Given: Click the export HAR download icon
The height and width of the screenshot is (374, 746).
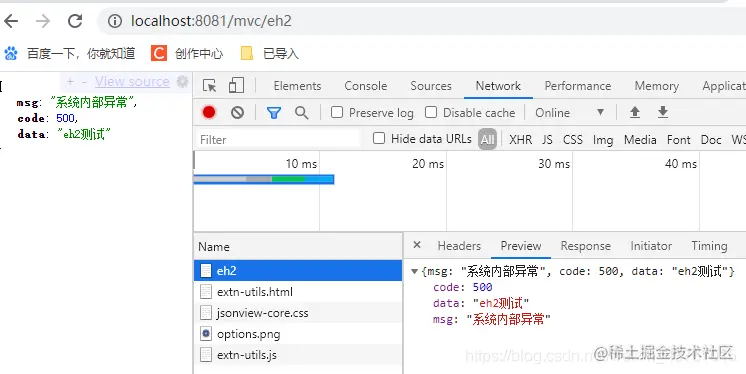Looking at the screenshot, I should point(663,112).
